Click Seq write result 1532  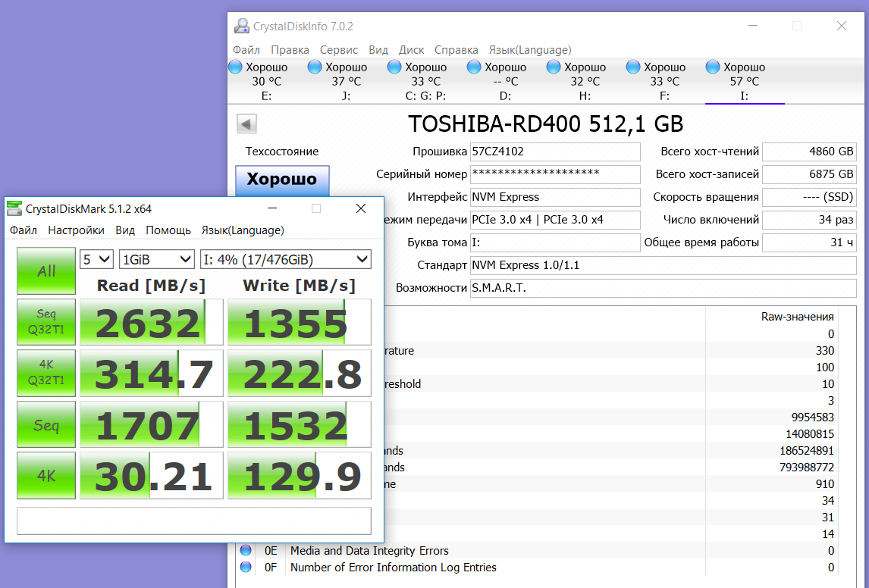[x=300, y=424]
